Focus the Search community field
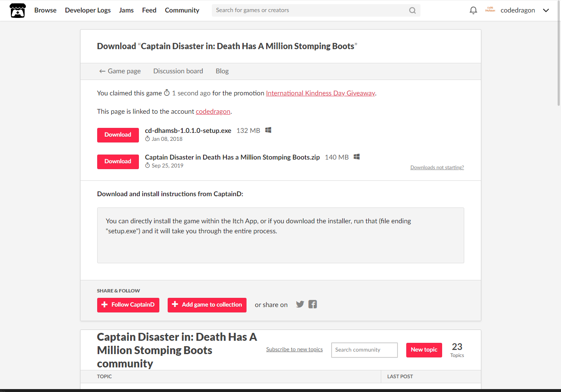The image size is (561, 392). tap(364, 350)
